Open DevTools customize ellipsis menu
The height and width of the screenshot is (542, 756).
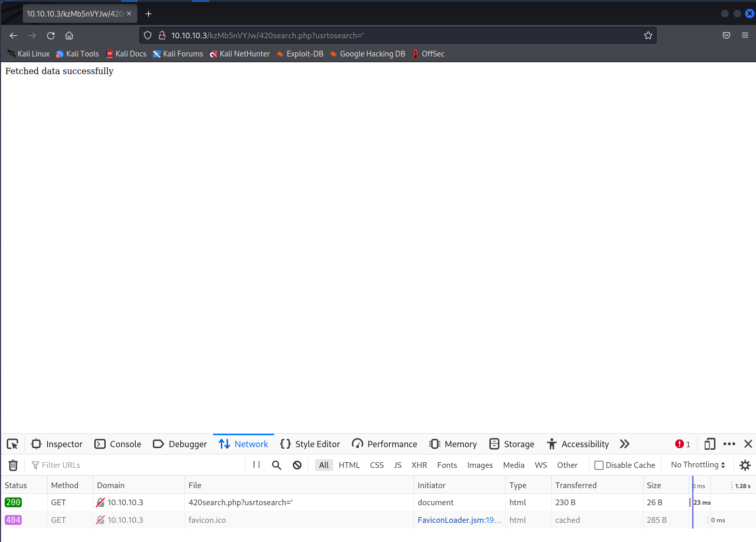pyautogui.click(x=729, y=444)
